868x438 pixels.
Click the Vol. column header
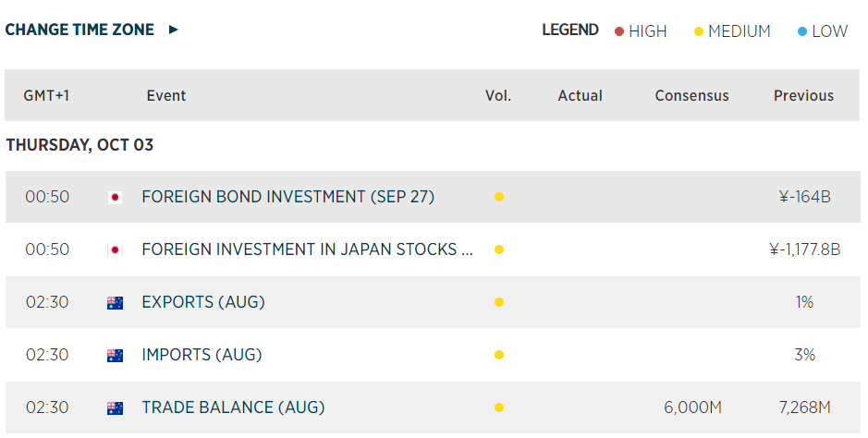[x=498, y=95]
